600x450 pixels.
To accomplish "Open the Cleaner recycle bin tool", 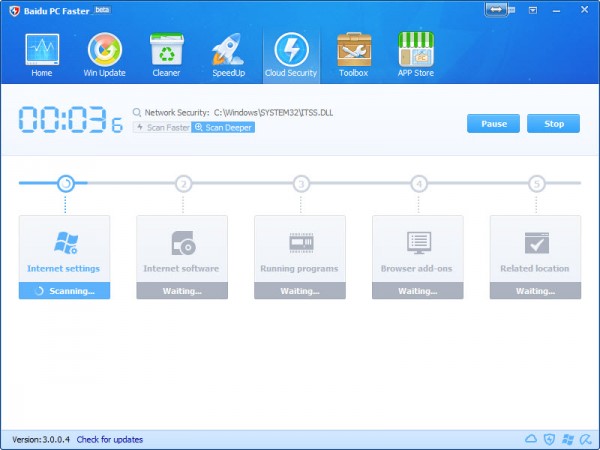I will point(166,54).
